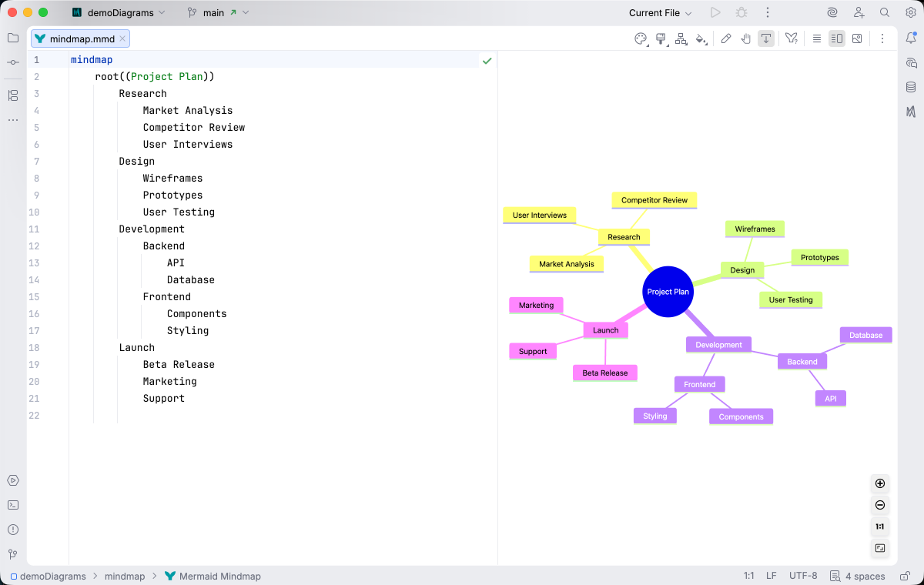Image resolution: width=924 pixels, height=585 pixels.
Task: Open the paint bucket fill dropdown
Action: (701, 38)
